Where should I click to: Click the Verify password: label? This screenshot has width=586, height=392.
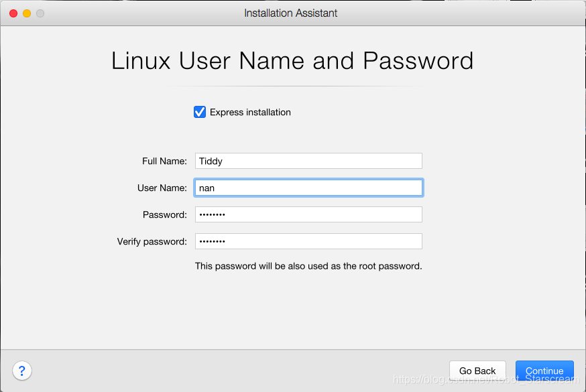tap(152, 241)
